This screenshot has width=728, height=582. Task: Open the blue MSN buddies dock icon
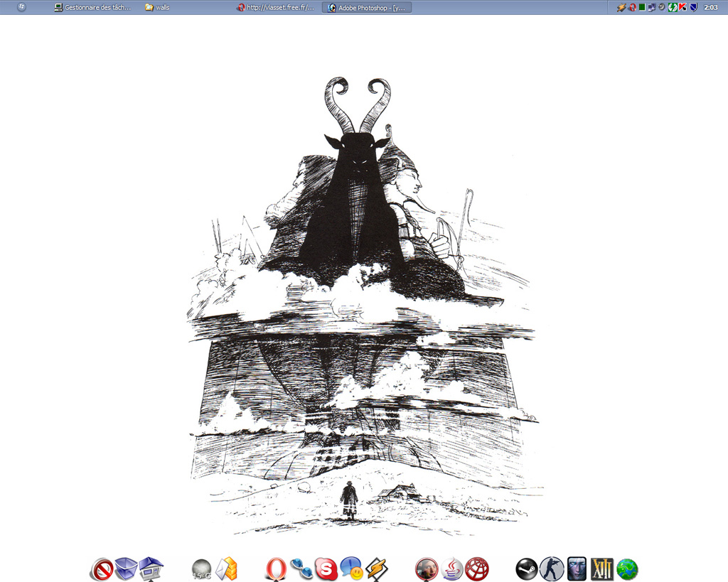pyautogui.click(x=301, y=569)
